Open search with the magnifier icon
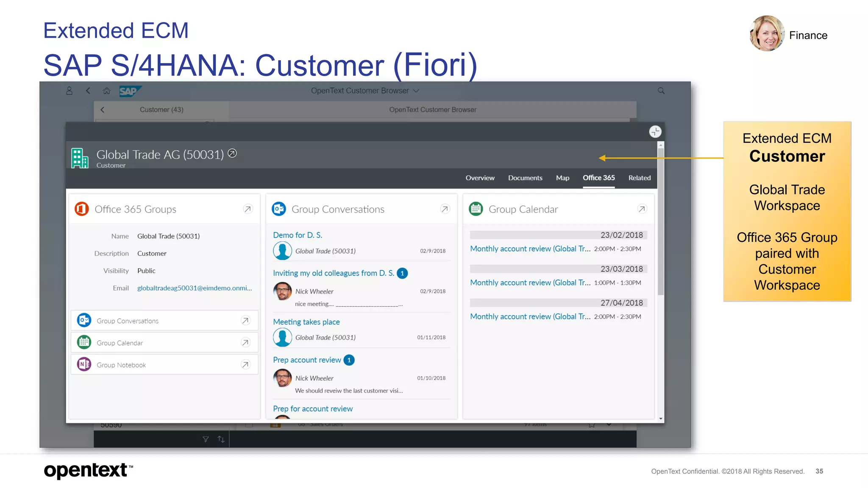The image size is (868, 488). pyautogui.click(x=661, y=91)
